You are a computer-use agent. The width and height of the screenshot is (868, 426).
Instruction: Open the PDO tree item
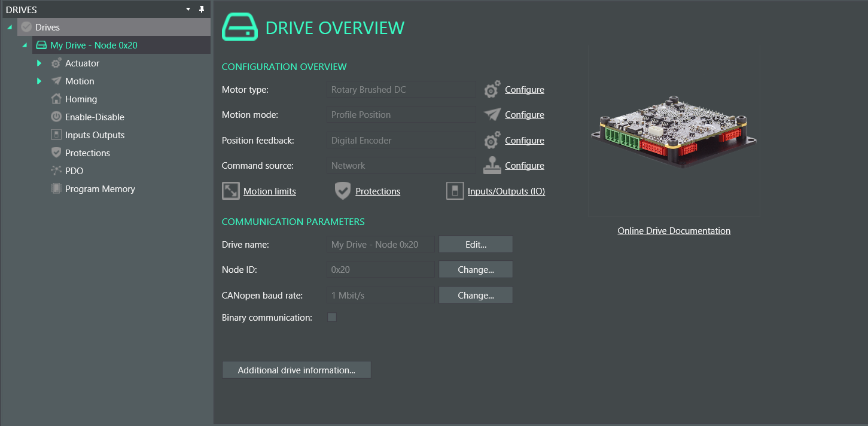(74, 171)
